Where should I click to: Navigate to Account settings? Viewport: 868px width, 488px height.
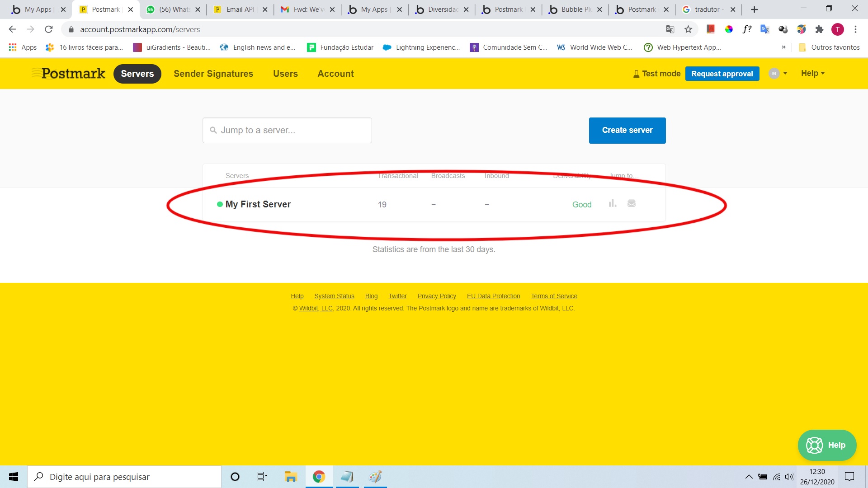(335, 74)
